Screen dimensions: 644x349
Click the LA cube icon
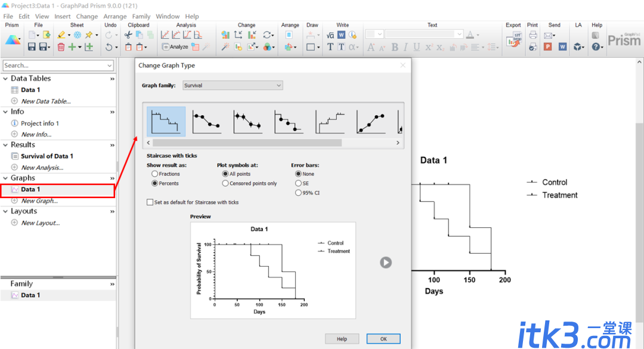pos(578,47)
